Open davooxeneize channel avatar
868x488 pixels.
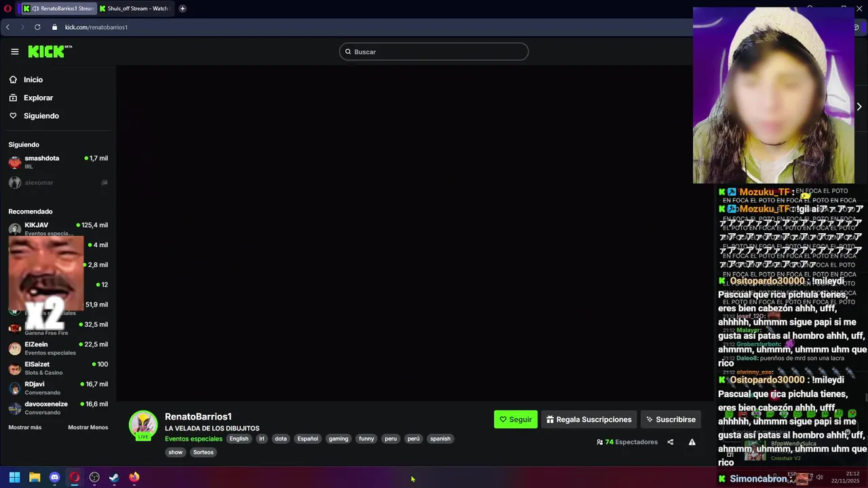(x=15, y=408)
